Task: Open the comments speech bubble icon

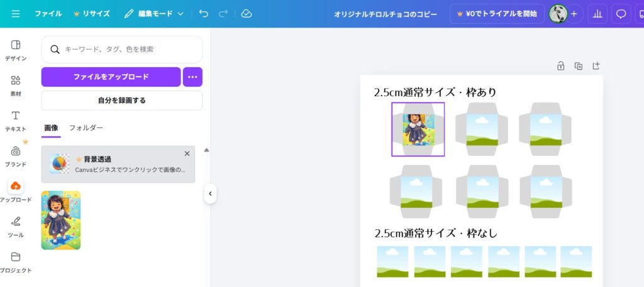Action: pos(621,14)
